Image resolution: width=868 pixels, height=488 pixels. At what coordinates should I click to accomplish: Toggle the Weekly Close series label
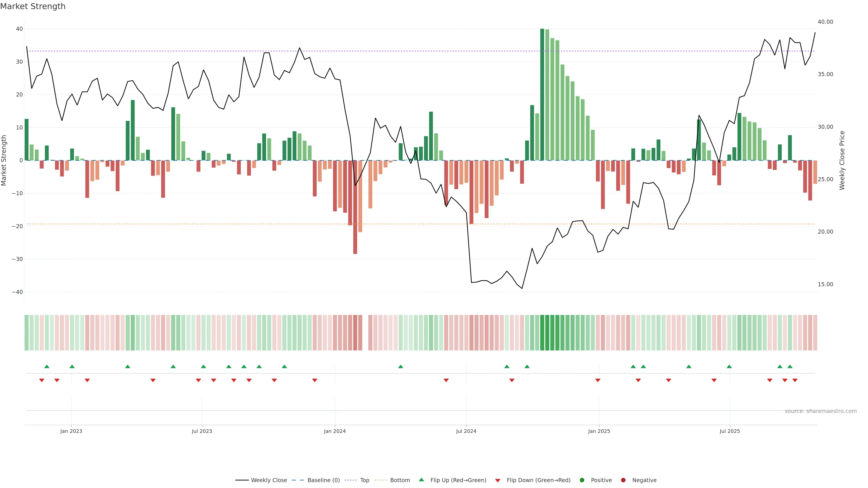(269, 480)
